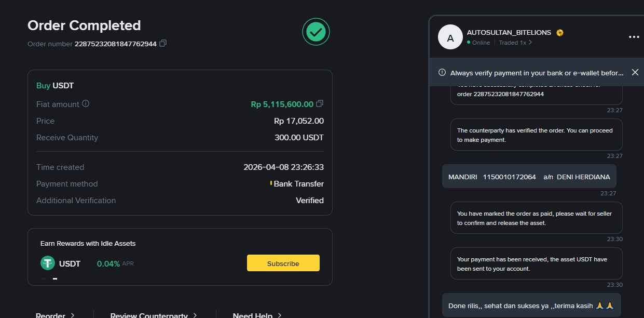644x318 pixels.
Task: Click the USDT Tether coin icon
Action: pyautogui.click(x=48, y=263)
